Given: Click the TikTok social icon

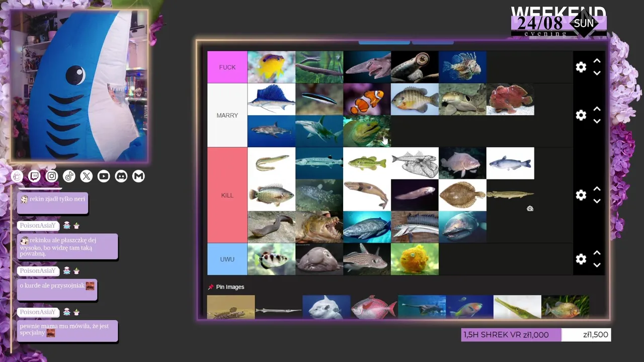Looking at the screenshot, I should pyautogui.click(x=69, y=176).
